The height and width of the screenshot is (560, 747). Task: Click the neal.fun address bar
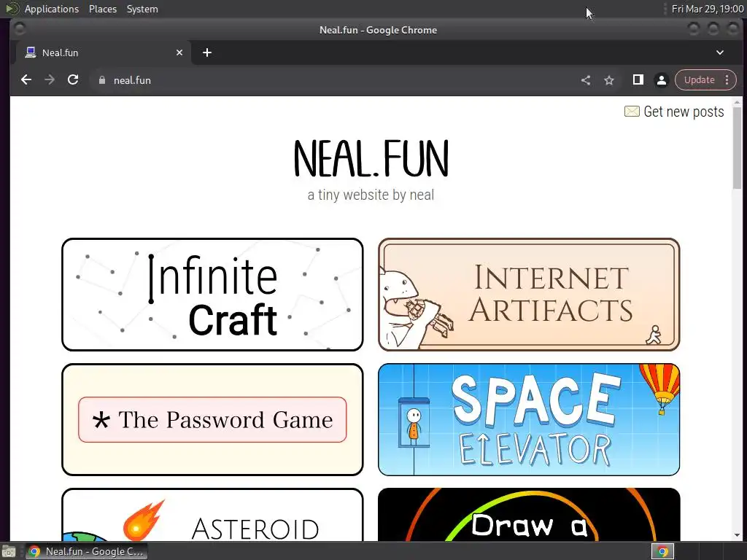click(333, 80)
